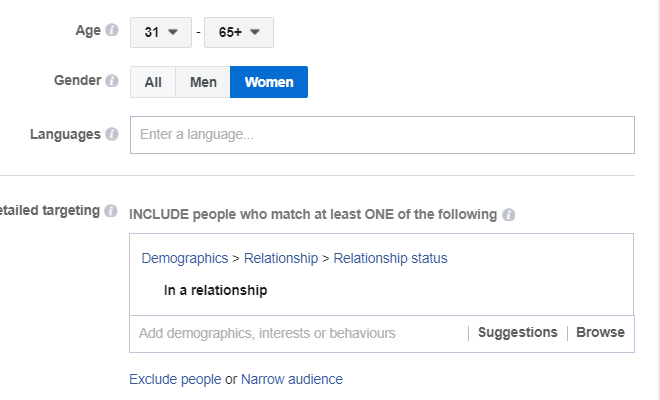The height and width of the screenshot is (400, 660).
Task: Open the Relationship breadcrumb link
Action: click(281, 258)
